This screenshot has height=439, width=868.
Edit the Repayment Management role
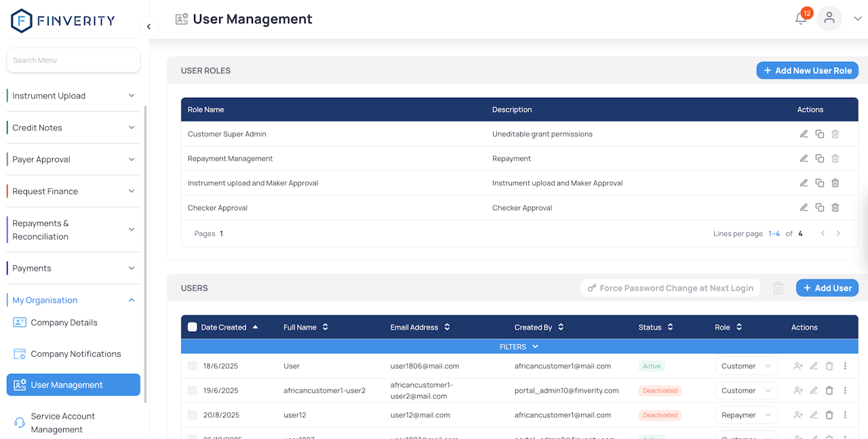(x=804, y=159)
